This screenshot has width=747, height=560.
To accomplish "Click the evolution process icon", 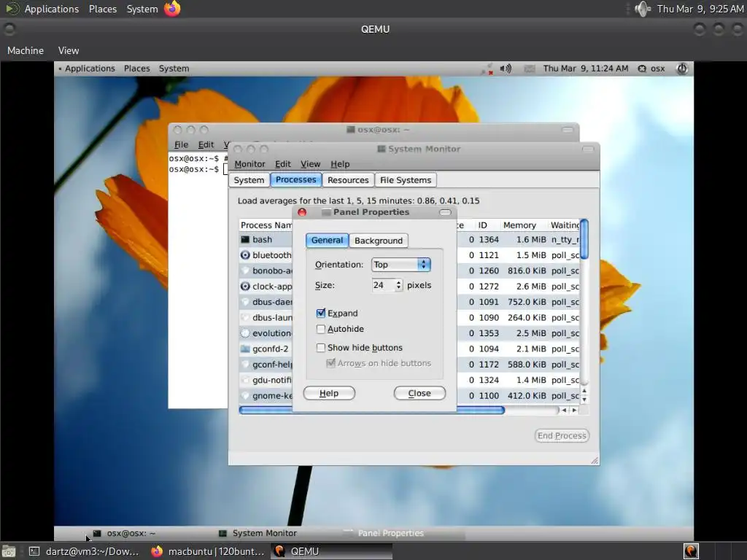I will 245,333.
